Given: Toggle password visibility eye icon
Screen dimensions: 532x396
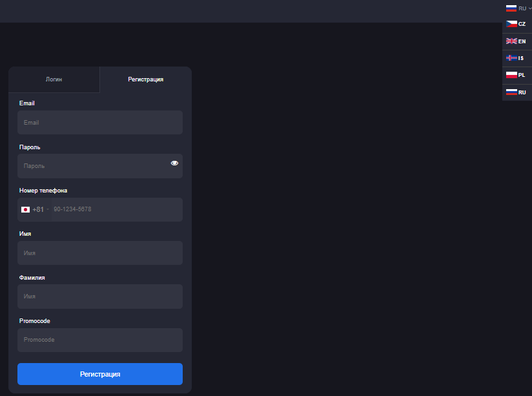Looking at the screenshot, I should point(174,163).
